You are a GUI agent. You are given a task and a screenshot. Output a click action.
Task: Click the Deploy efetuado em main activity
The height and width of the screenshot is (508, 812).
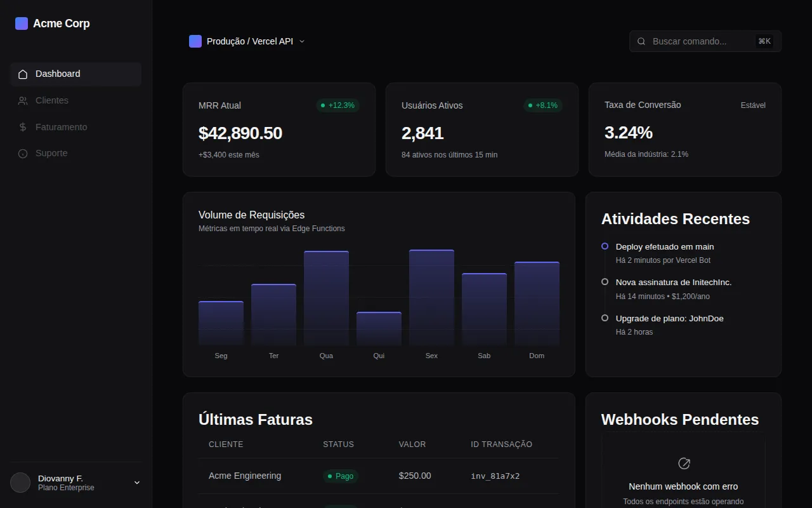tap(665, 247)
